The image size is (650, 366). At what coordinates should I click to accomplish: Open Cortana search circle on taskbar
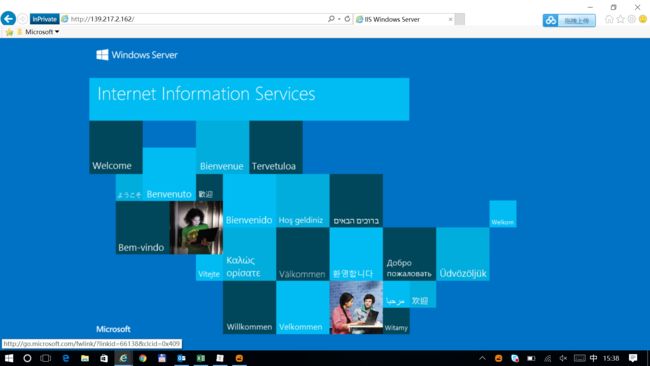(27, 358)
